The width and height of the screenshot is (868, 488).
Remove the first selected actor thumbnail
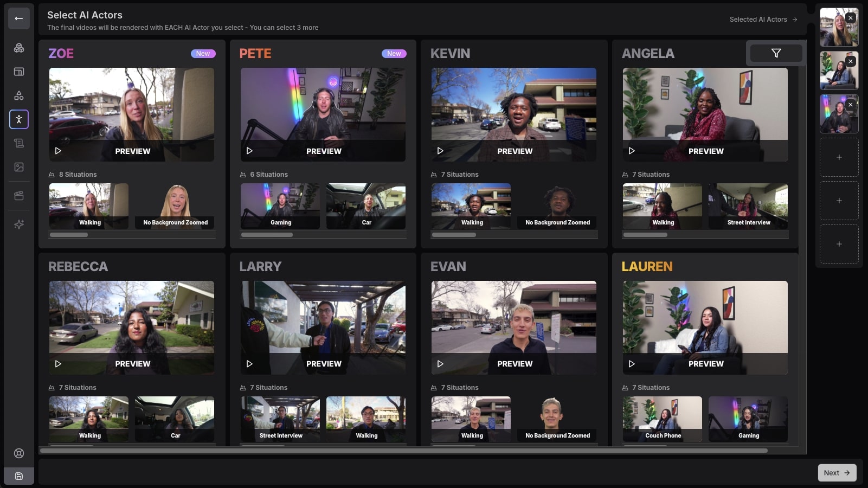pyautogui.click(x=850, y=17)
